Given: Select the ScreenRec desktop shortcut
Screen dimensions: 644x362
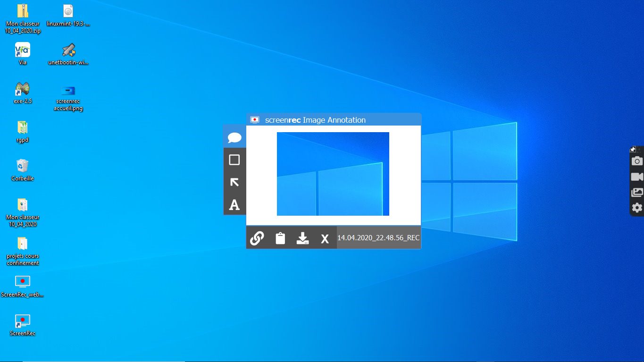Looking at the screenshot, I should 23,325.
